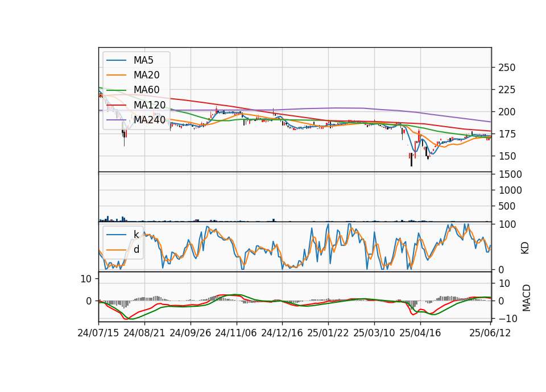Click the 200 price axis tick
Viewport: 546px width, 392px height.
point(507,112)
